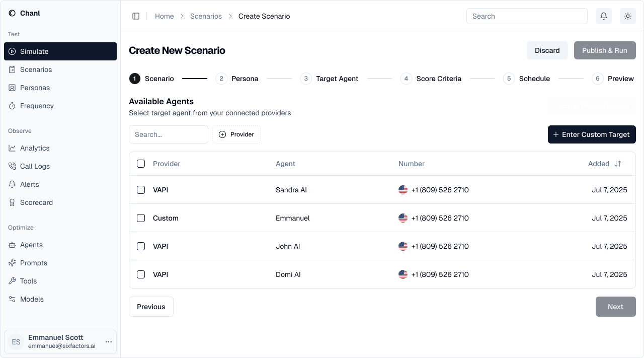Open Emmanuel Scott's account options menu
Image resolution: width=644 pixels, height=358 pixels.
pyautogui.click(x=109, y=342)
